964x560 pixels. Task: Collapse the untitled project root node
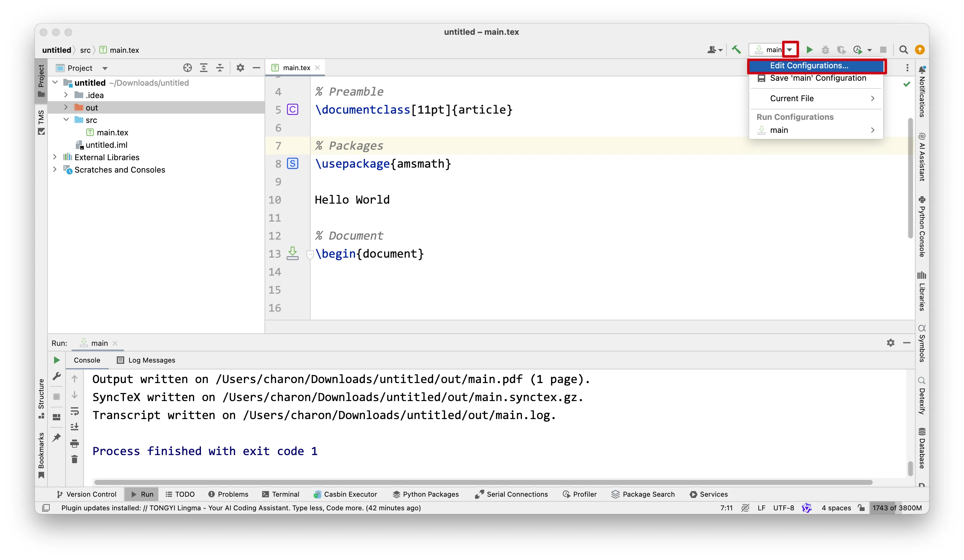tap(55, 82)
